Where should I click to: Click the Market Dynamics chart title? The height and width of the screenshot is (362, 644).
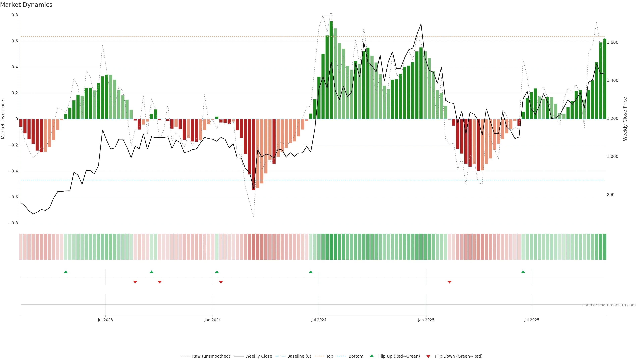click(x=26, y=5)
